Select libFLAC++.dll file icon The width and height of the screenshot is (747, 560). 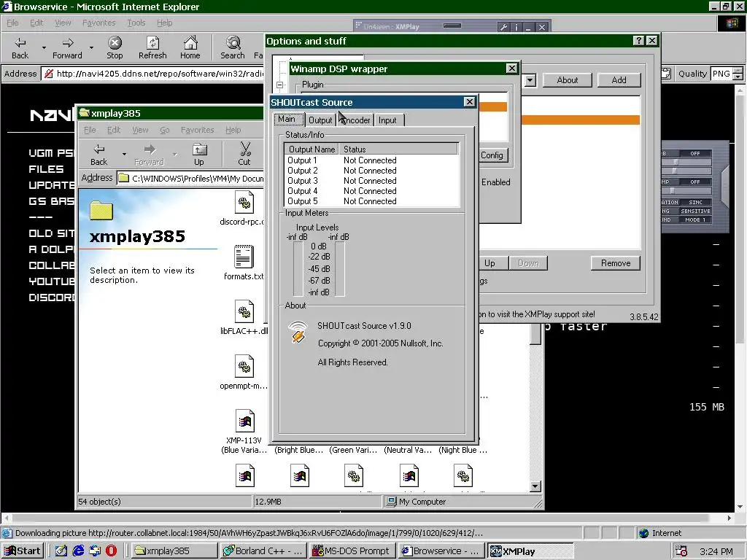click(x=244, y=311)
